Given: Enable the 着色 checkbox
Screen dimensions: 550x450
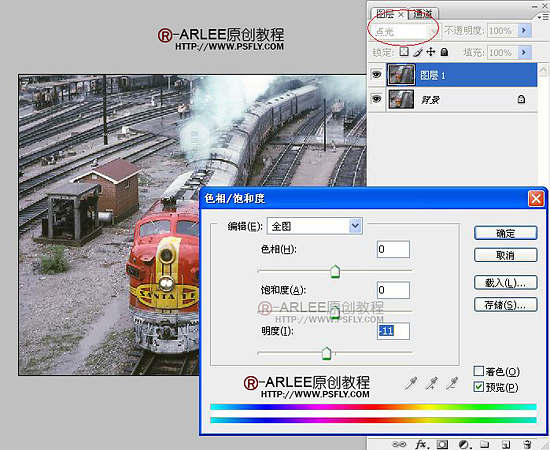Looking at the screenshot, I should [478, 371].
